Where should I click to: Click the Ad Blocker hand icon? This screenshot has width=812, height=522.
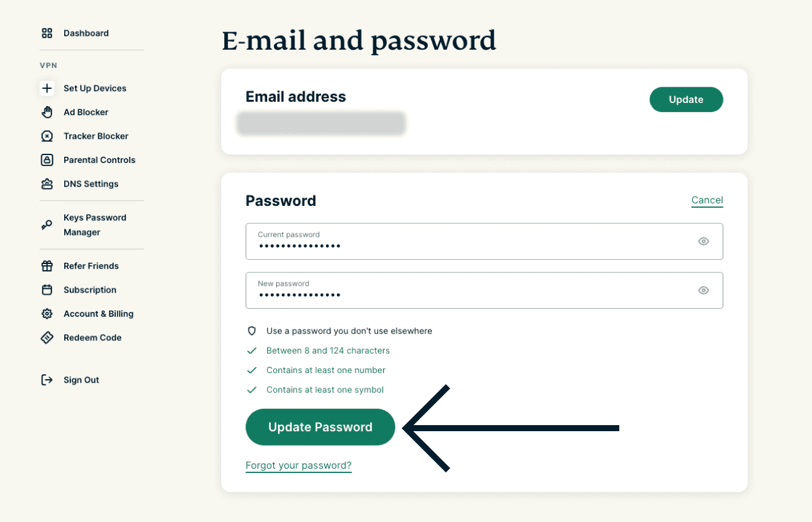(47, 112)
